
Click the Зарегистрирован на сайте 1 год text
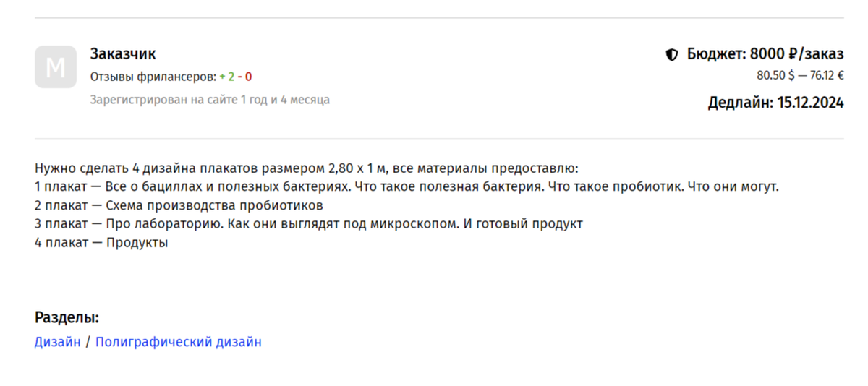[x=210, y=100]
